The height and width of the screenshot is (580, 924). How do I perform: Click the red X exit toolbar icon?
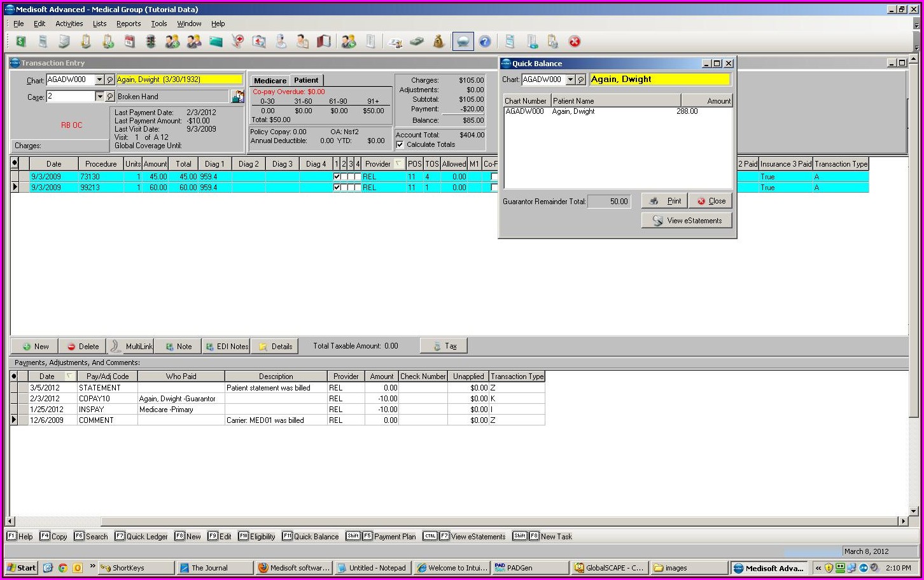(575, 42)
